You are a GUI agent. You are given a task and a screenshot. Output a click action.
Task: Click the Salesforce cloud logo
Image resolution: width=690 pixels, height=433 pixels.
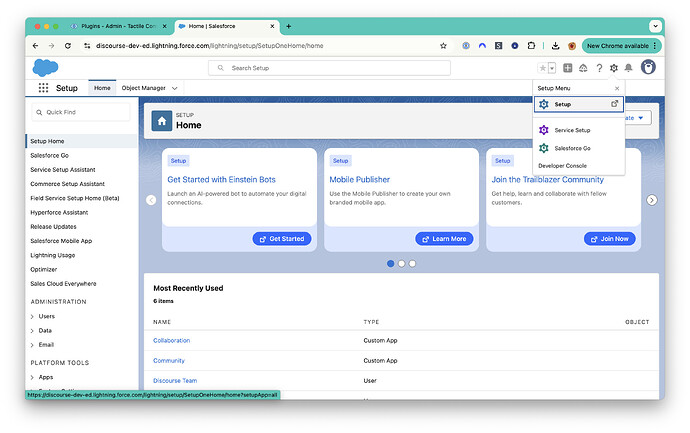45,68
